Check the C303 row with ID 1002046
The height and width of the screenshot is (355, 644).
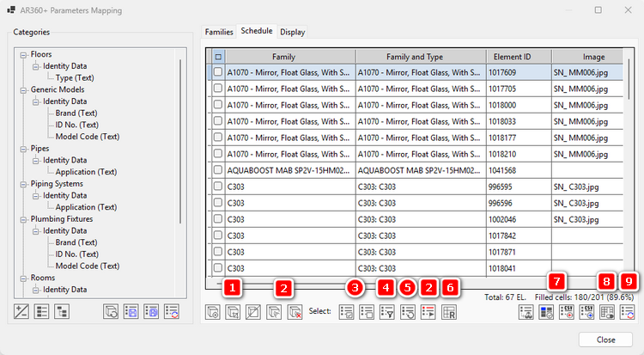click(x=218, y=219)
